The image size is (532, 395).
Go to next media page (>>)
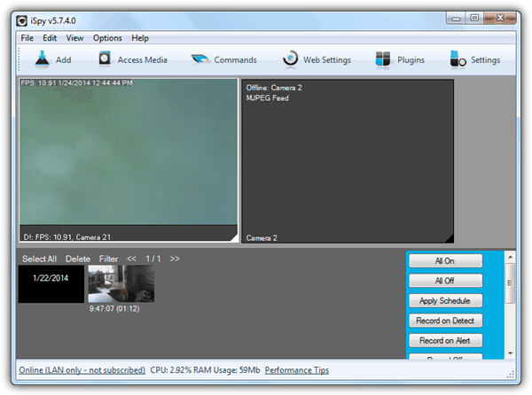(175, 259)
